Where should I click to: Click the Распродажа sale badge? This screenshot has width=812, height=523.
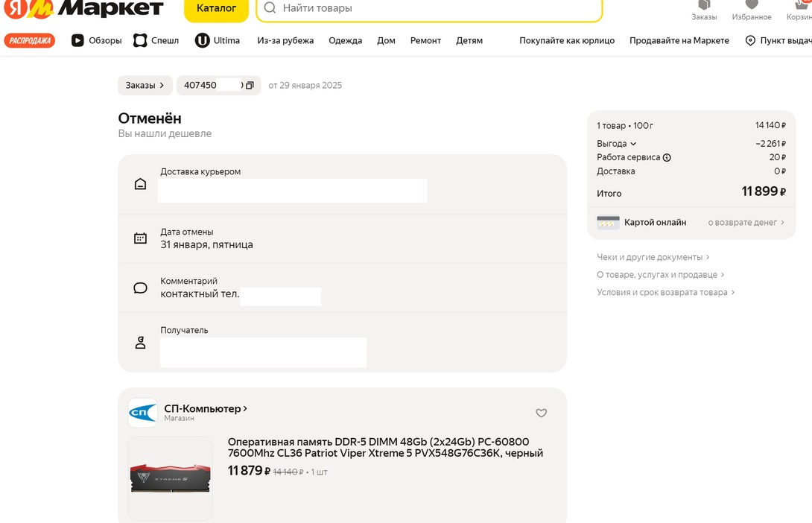click(30, 40)
